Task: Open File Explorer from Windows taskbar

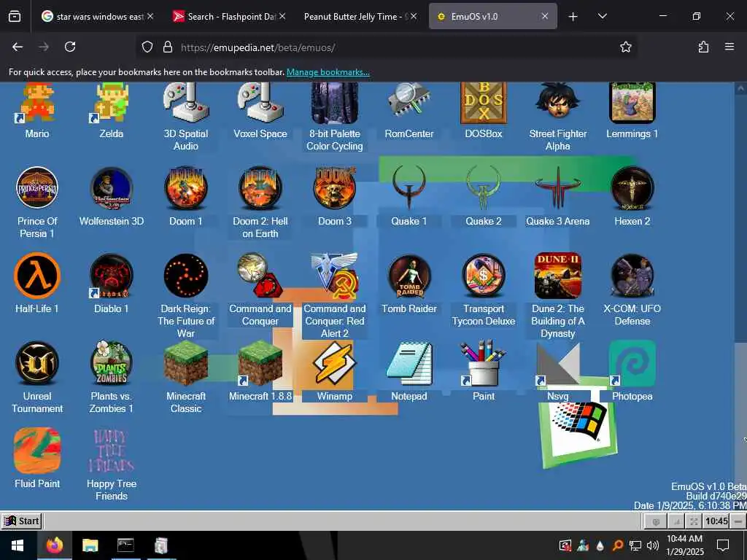Action: [90, 545]
